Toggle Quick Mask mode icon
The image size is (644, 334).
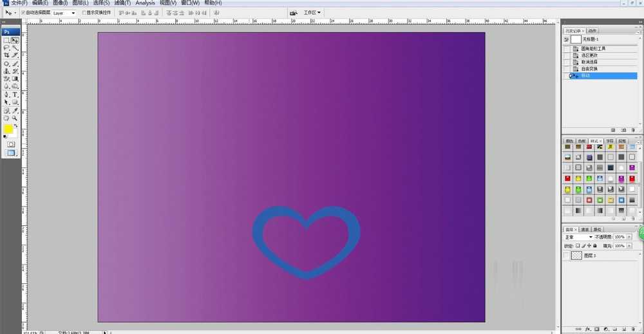point(11,144)
